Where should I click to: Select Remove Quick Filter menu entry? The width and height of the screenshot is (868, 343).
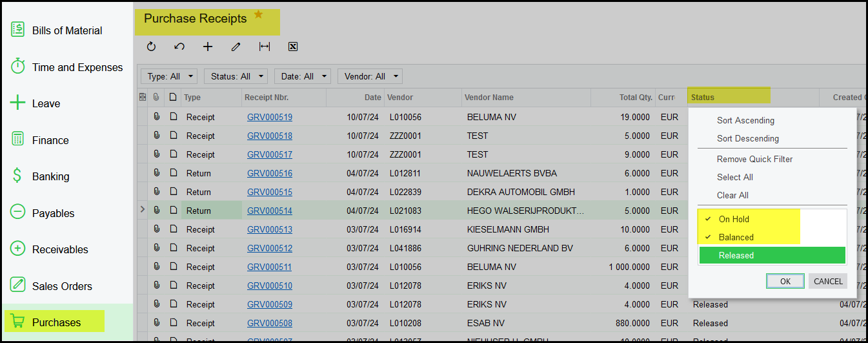tap(754, 159)
